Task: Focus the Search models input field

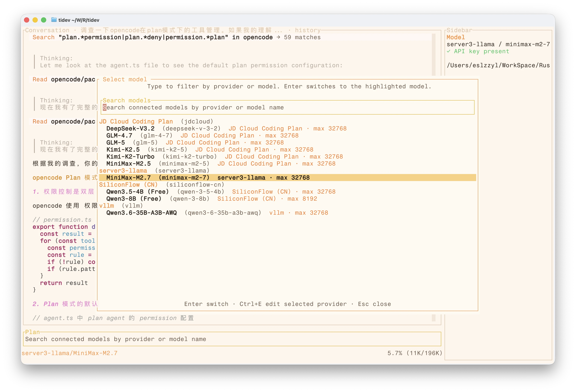Action: pyautogui.click(x=287, y=108)
